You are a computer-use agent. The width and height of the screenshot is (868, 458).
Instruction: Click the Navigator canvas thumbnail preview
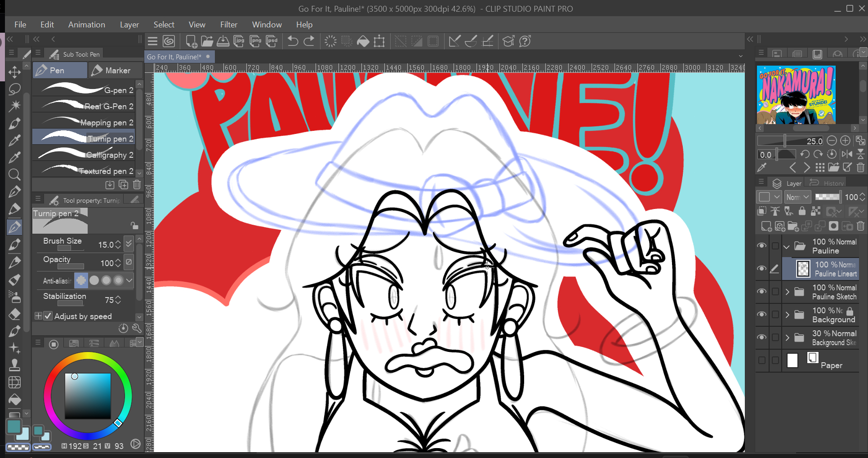click(796, 95)
